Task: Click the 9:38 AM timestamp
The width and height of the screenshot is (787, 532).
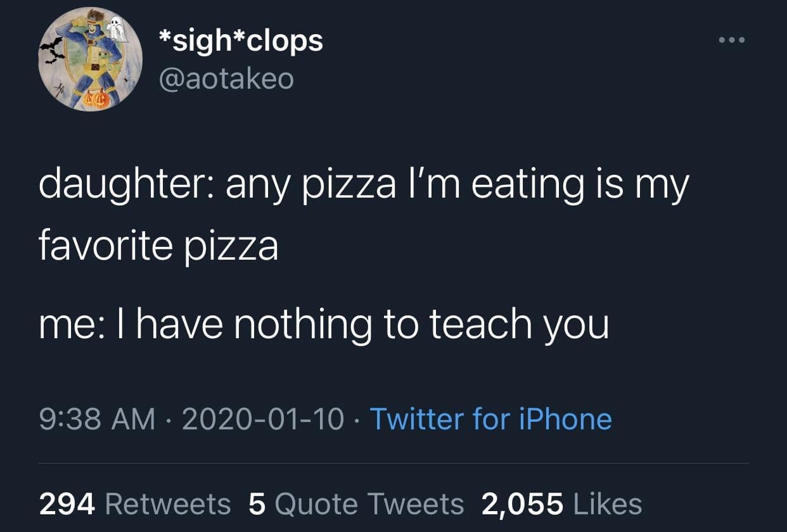Action: click(97, 419)
